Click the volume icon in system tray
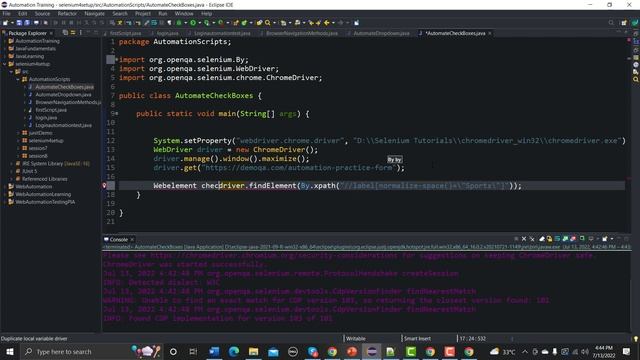 585,351
